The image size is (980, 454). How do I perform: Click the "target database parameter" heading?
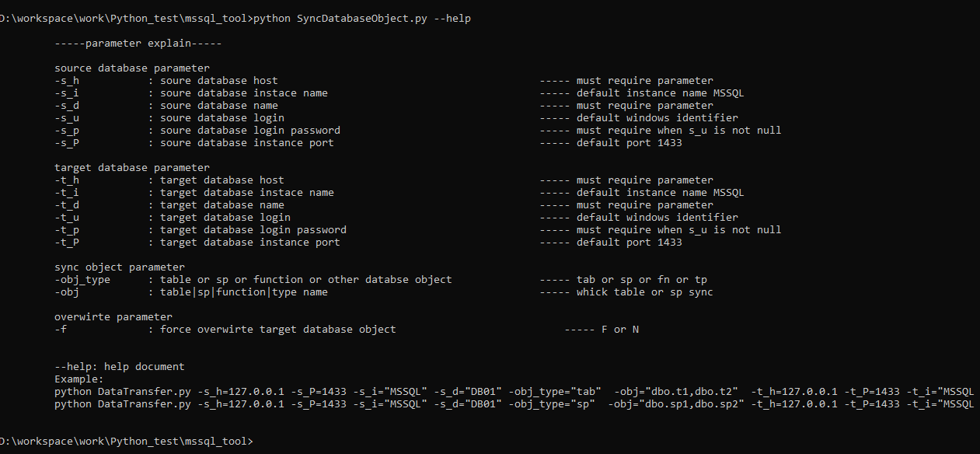tap(132, 168)
